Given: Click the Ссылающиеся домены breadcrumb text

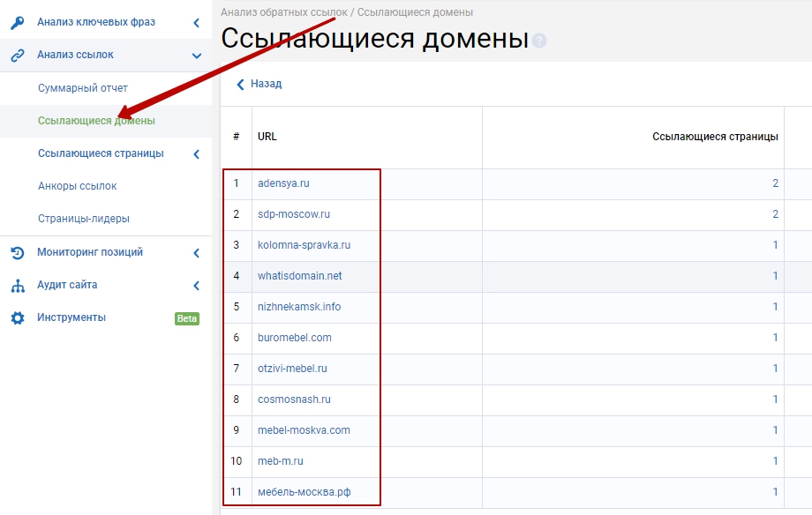Looking at the screenshot, I should [415, 11].
